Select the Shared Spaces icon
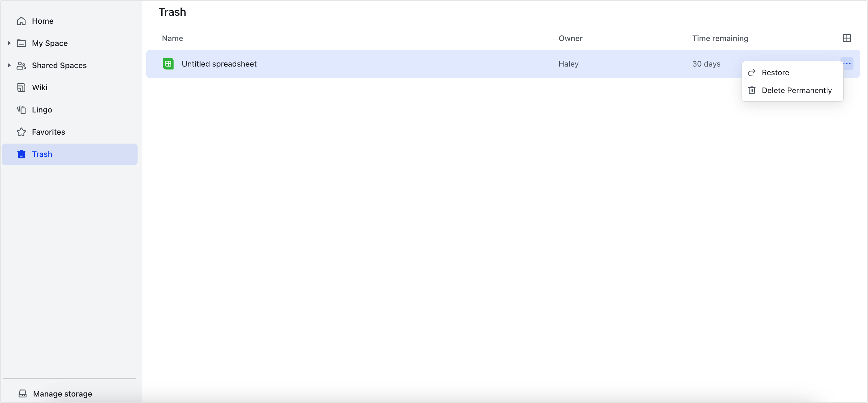This screenshot has width=868, height=403. (x=21, y=65)
